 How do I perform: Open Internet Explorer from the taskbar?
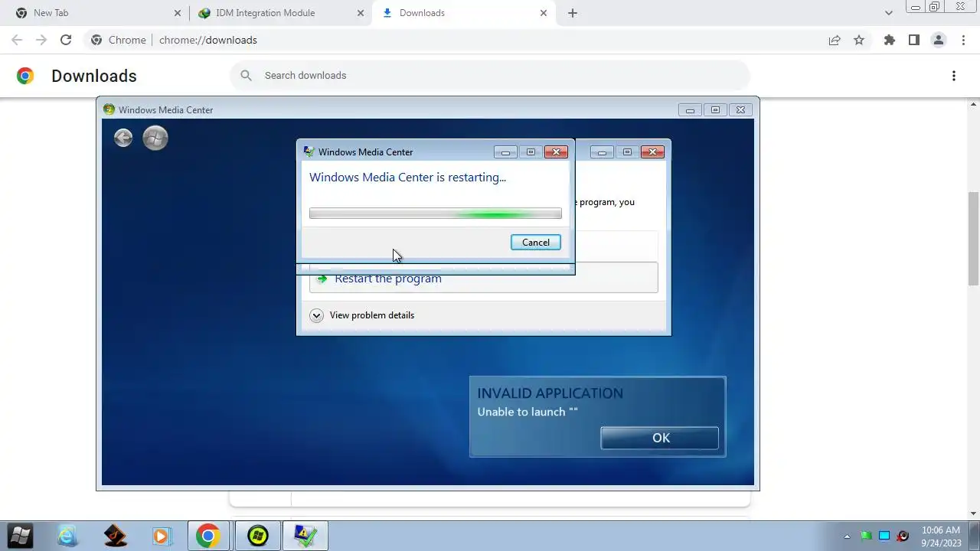click(x=67, y=536)
